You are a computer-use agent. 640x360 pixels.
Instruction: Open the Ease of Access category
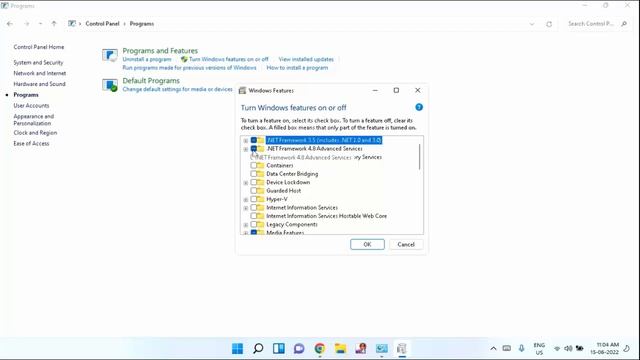coord(31,143)
